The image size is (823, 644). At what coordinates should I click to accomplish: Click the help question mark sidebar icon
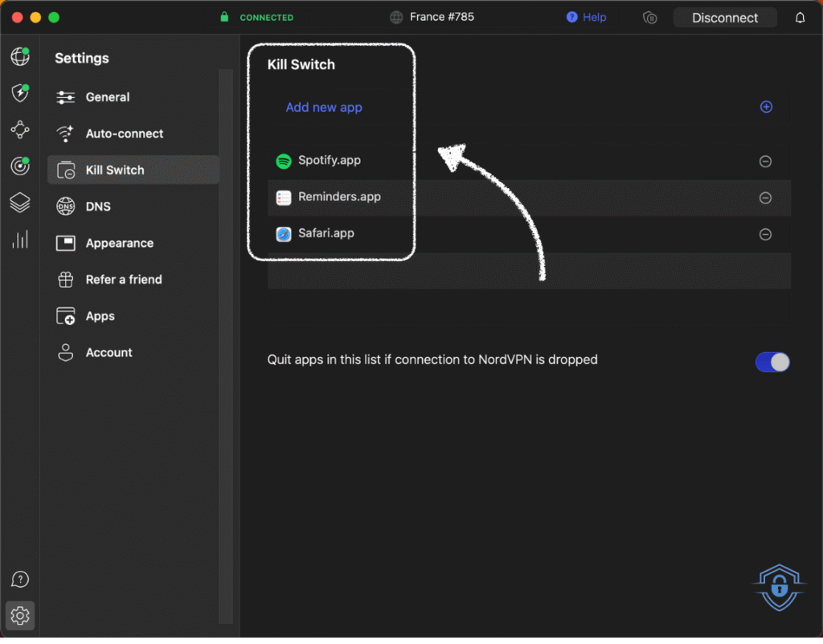pos(20,580)
